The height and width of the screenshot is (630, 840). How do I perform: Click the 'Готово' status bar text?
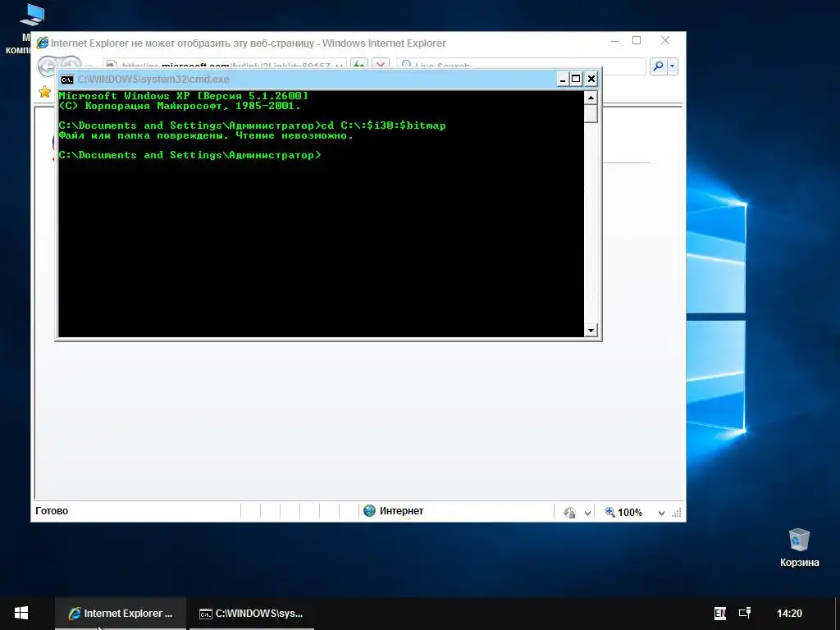(x=52, y=511)
